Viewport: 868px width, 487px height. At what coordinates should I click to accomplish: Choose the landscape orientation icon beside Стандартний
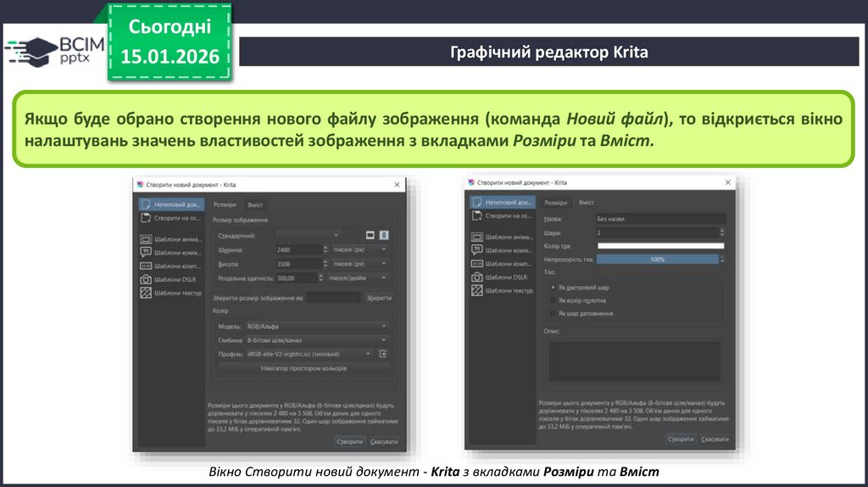tap(370, 236)
